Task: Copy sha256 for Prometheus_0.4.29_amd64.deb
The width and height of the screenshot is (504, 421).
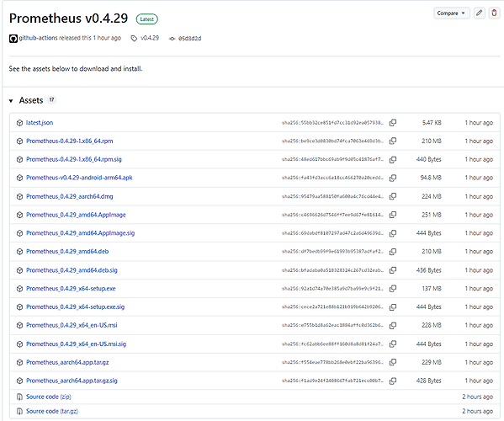Action: [392, 252]
